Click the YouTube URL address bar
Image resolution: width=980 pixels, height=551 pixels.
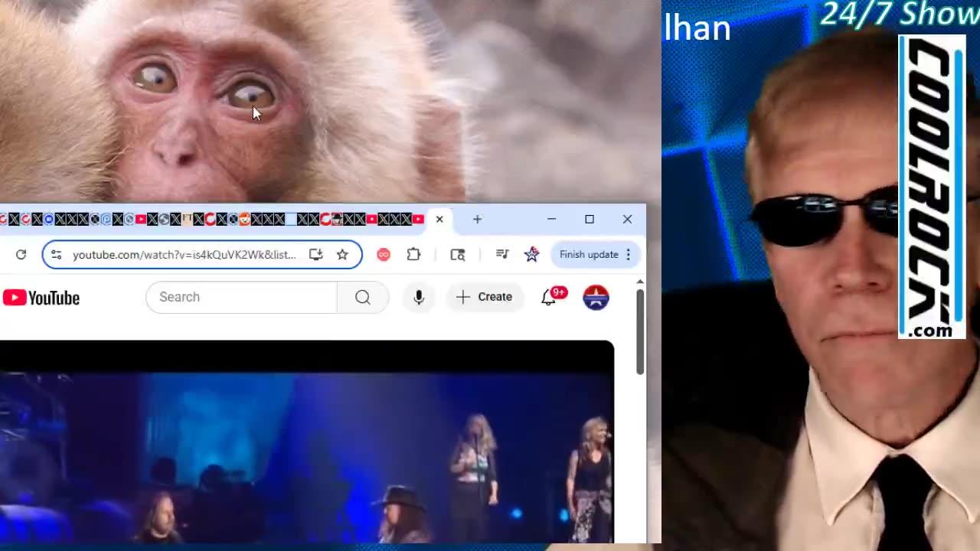click(184, 255)
